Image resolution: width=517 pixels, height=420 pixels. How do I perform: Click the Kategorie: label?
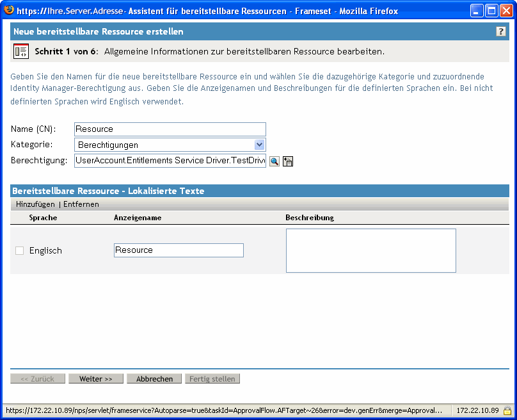coord(31,145)
